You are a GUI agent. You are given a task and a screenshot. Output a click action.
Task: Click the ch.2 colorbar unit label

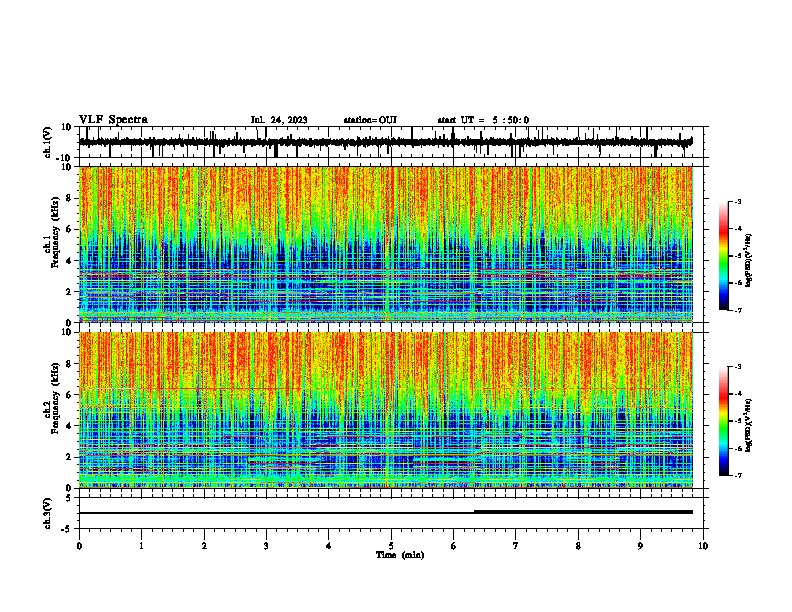pyautogui.click(x=749, y=425)
